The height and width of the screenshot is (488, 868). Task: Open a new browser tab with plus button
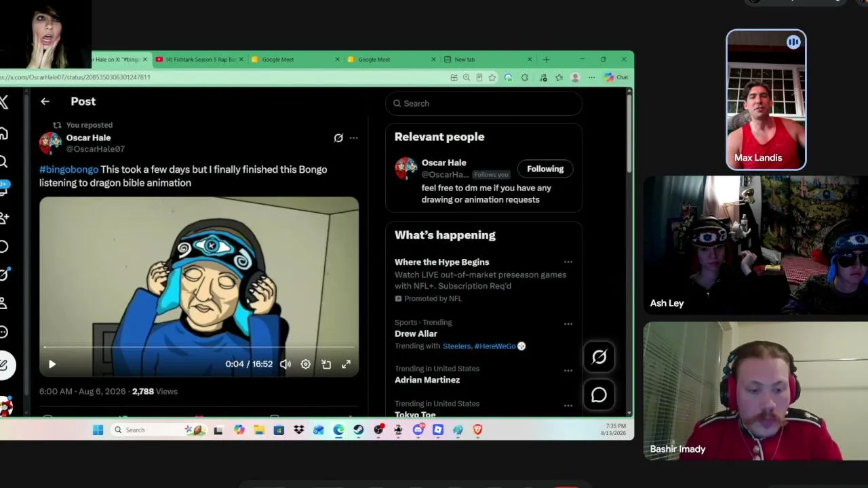coord(546,60)
